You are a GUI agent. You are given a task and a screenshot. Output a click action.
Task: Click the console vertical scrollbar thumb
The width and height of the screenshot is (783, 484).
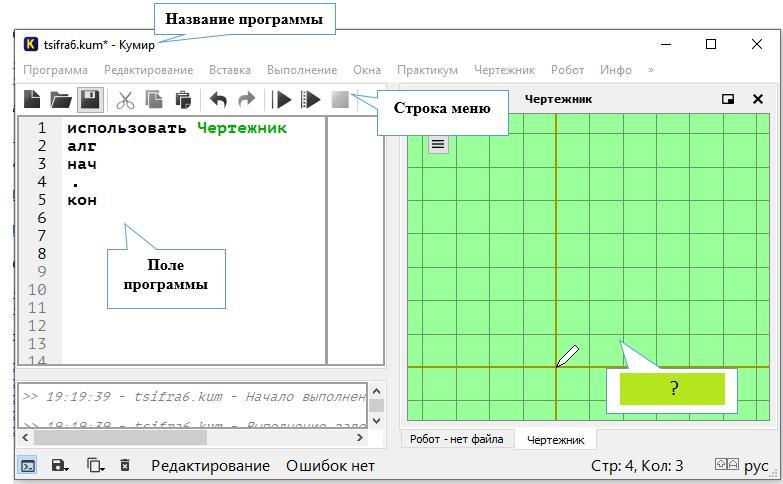377,405
